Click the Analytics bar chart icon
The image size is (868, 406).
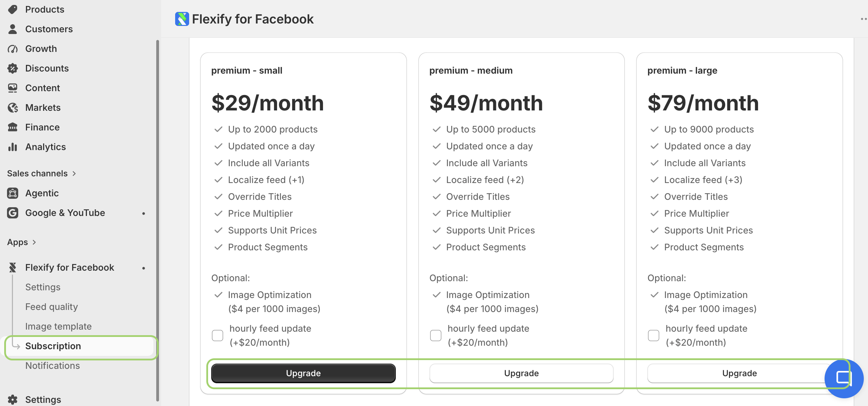(13, 147)
